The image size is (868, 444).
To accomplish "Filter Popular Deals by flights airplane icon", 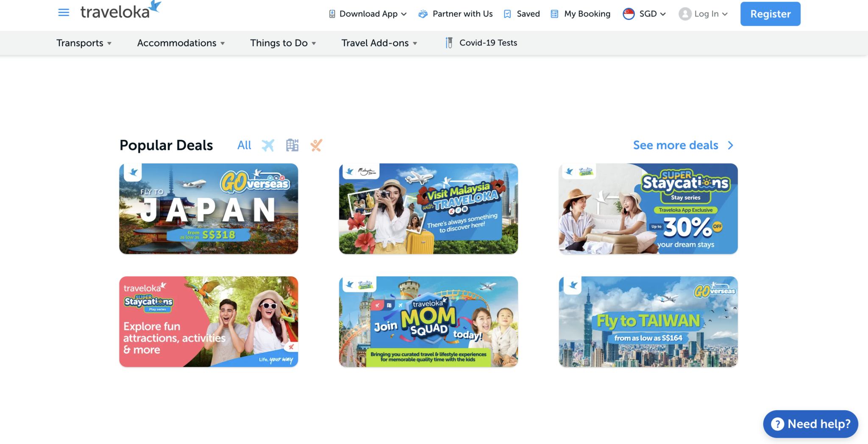I will (268, 145).
